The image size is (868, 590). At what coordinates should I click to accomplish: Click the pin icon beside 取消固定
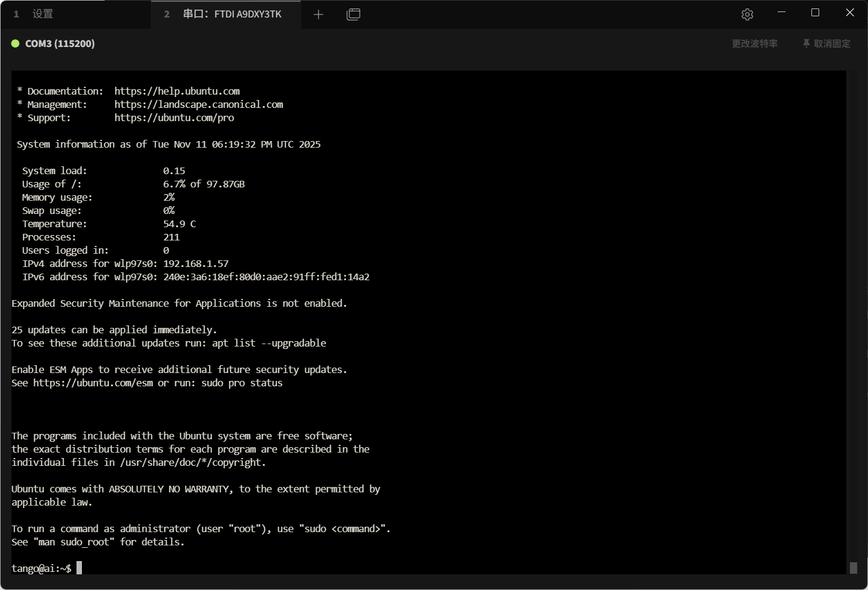(806, 43)
